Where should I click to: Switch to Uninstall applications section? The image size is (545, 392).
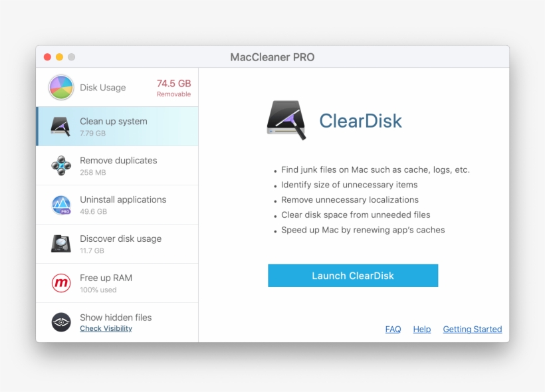pyautogui.click(x=117, y=205)
